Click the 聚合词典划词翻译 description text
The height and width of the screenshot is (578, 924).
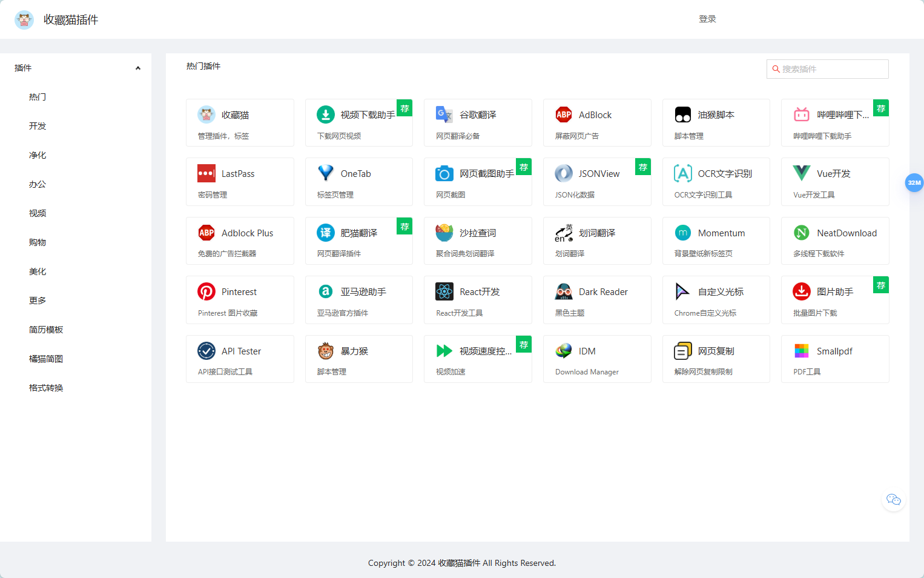click(x=465, y=254)
